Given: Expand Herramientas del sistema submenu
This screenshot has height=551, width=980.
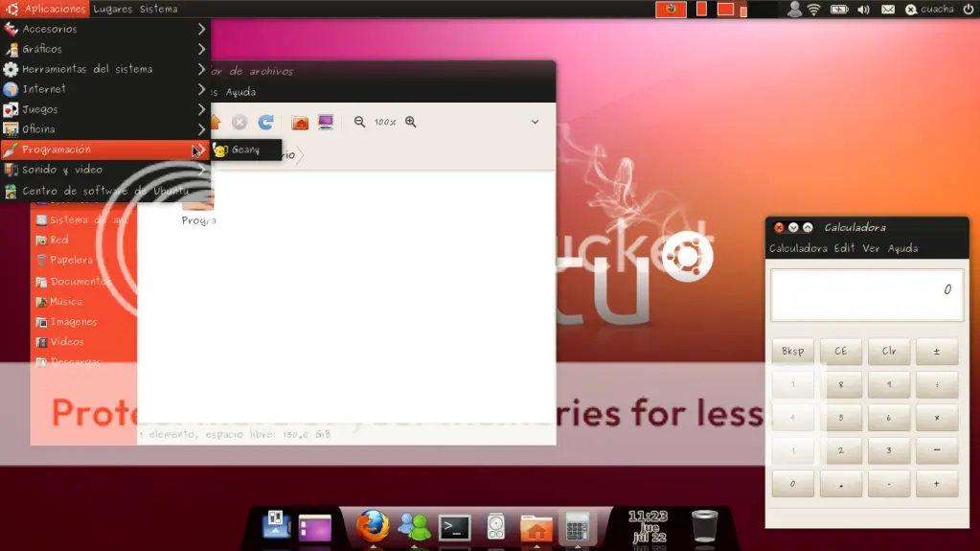Looking at the screenshot, I should (105, 69).
